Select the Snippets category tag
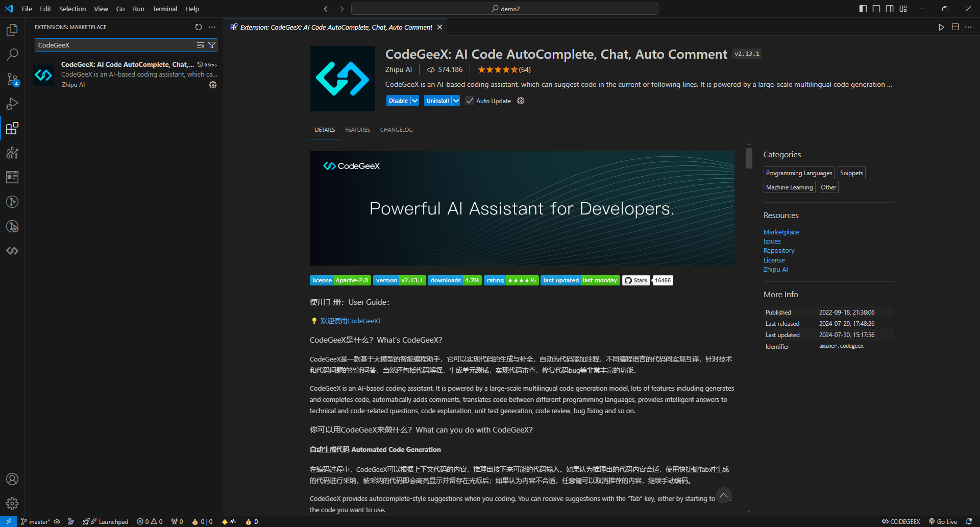Screen dimensions: 980x527 (x=851, y=173)
